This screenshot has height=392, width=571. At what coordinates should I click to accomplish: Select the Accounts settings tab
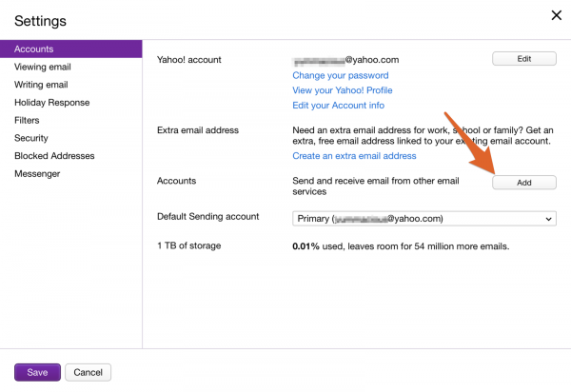pyautogui.click(x=71, y=49)
